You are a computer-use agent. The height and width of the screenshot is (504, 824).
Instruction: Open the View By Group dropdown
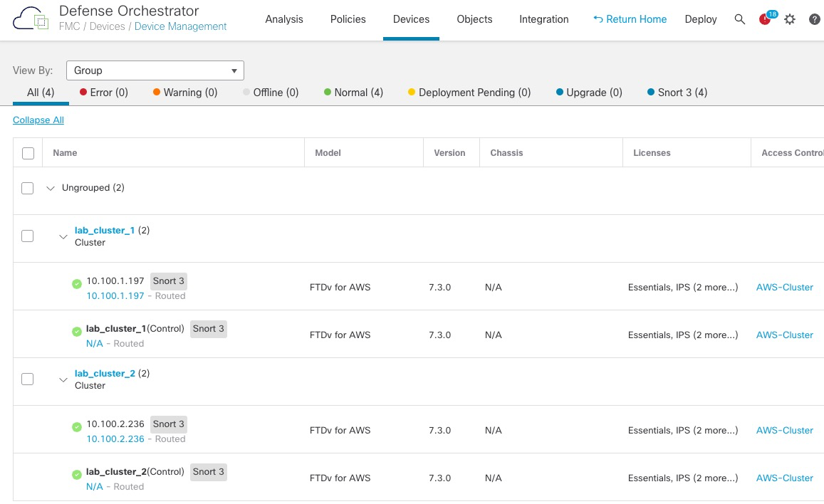coord(155,70)
